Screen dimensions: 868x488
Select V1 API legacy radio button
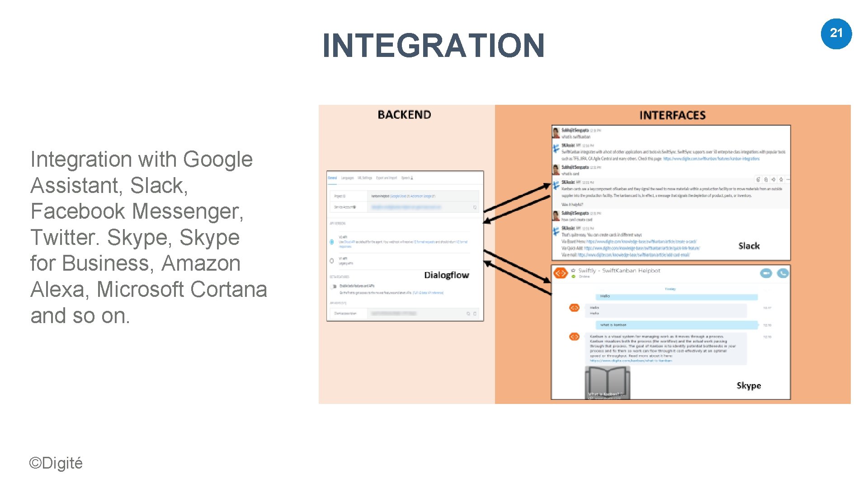pos(332,261)
